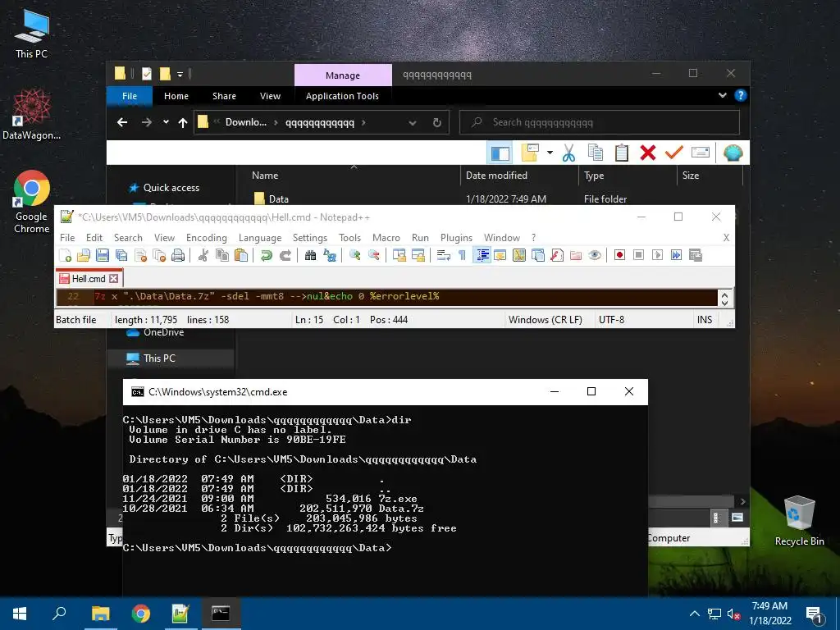Open Customize Quick Access Toolbar dropdown
The width and height of the screenshot is (840, 630).
[180, 74]
